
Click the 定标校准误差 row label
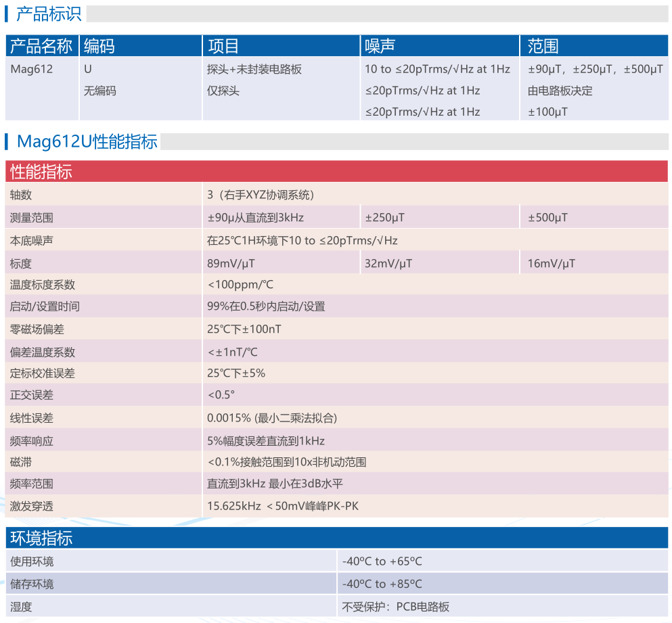pos(43,373)
